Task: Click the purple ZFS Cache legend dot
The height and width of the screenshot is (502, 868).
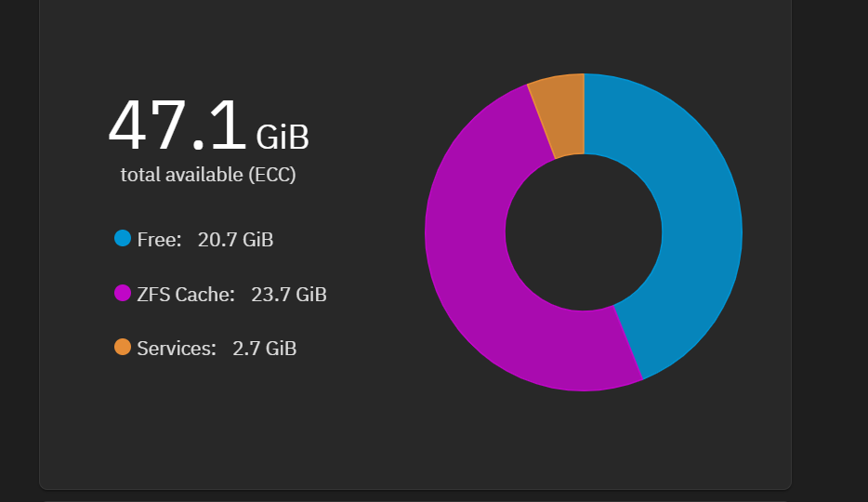Action: (123, 293)
